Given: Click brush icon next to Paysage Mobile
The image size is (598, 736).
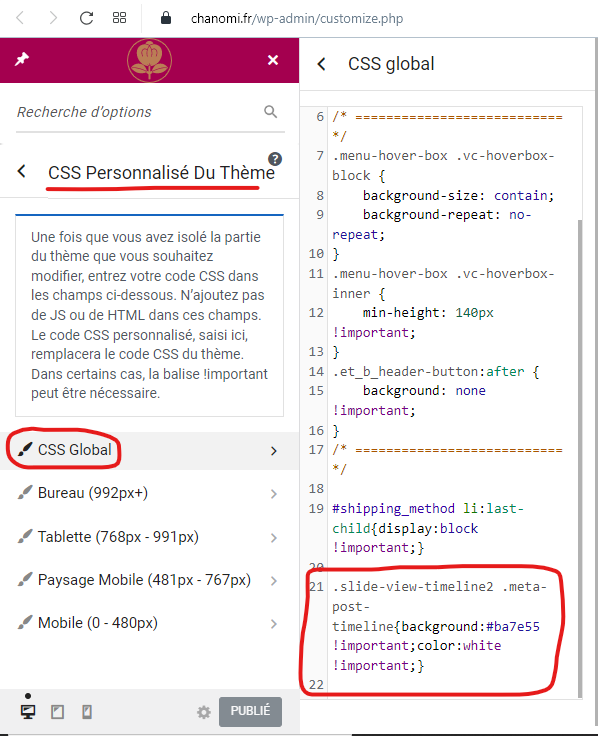Looking at the screenshot, I should tap(25, 579).
